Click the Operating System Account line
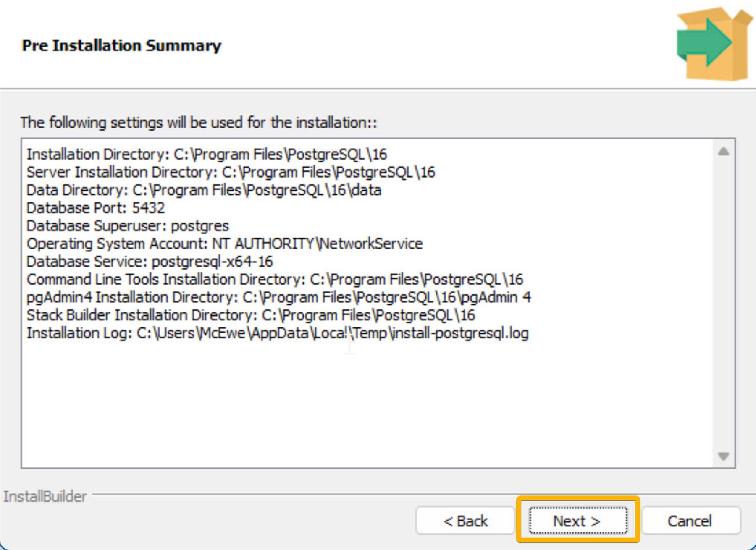756x550 pixels. point(225,244)
